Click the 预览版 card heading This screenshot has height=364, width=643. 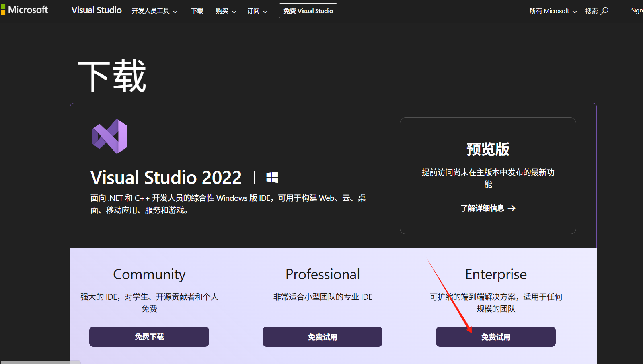click(x=488, y=149)
